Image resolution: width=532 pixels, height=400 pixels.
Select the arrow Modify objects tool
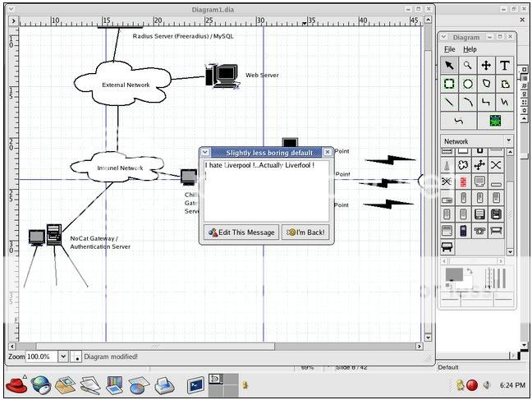tap(449, 65)
